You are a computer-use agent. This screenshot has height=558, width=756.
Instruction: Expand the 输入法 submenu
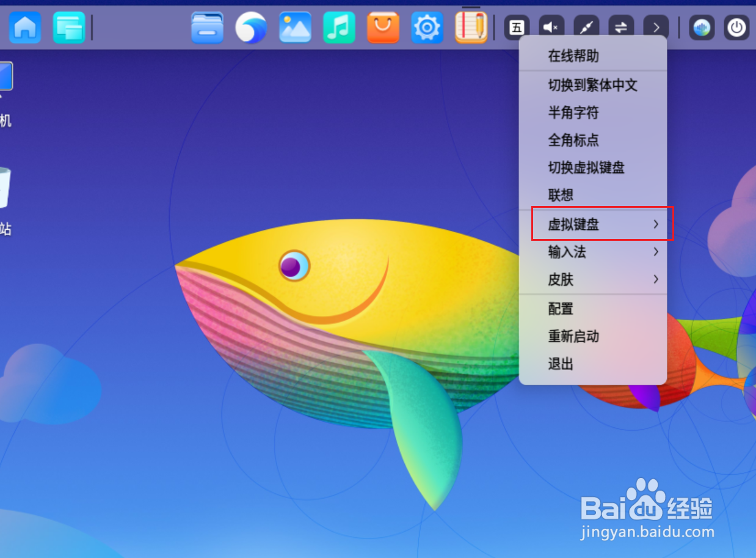pos(592,252)
